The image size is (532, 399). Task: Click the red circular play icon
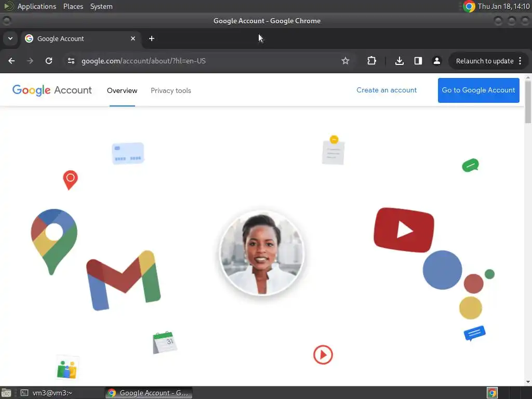(x=323, y=355)
